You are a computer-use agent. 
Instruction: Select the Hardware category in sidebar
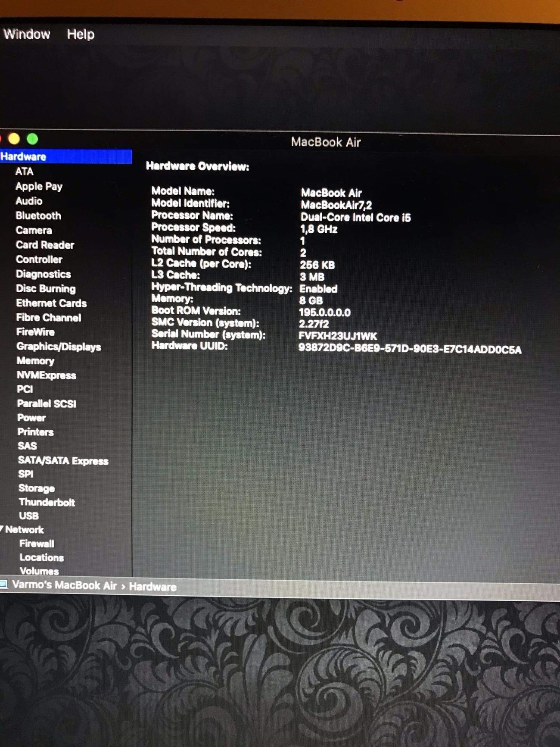pyautogui.click(x=66, y=156)
